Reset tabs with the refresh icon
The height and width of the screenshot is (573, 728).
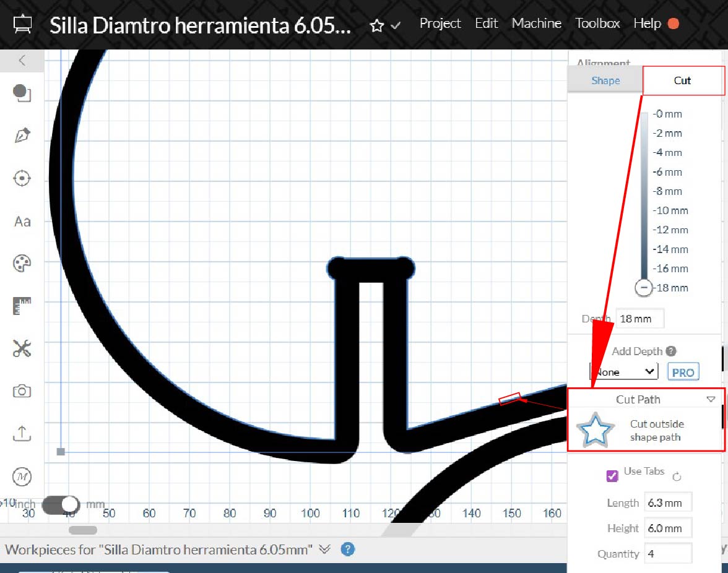(677, 476)
